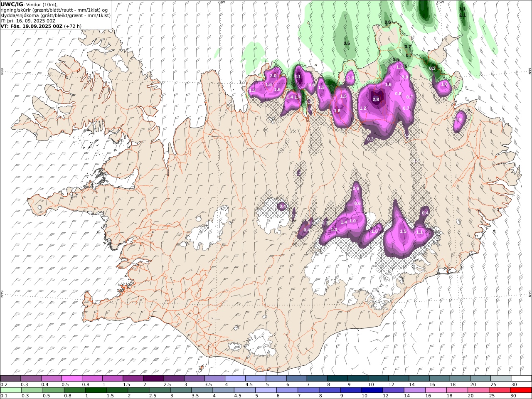Pick the top-row legend swatch labeled 6
The height and width of the screenshot is (399, 532).
pos(296,378)
